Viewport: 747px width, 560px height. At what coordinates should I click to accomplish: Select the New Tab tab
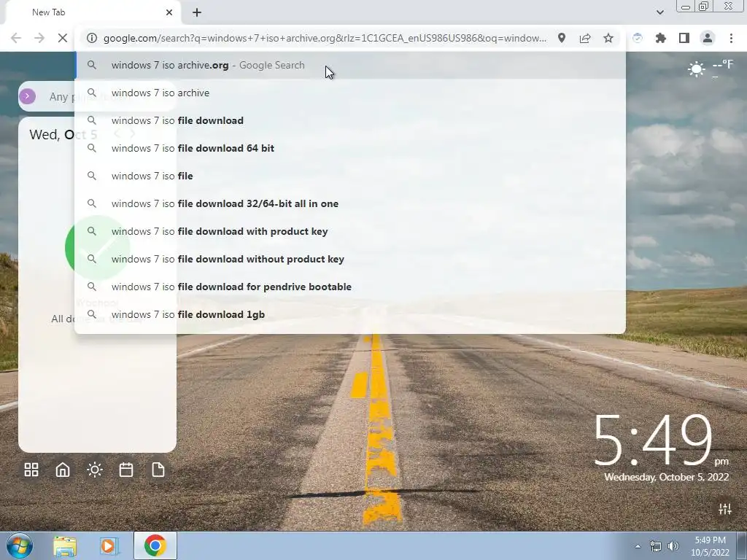point(93,12)
